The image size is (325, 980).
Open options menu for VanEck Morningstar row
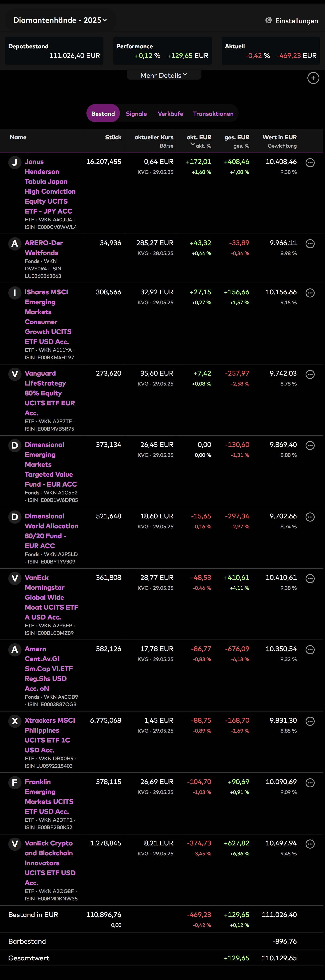click(x=310, y=579)
